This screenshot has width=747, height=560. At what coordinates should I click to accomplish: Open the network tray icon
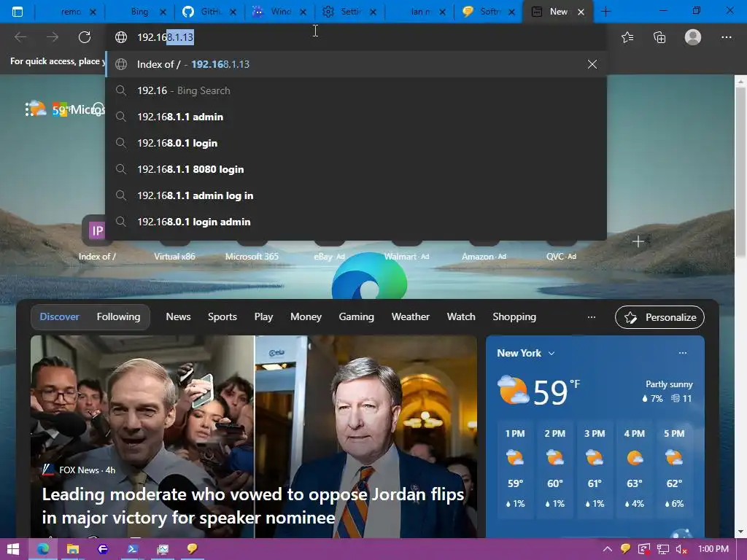click(662, 549)
